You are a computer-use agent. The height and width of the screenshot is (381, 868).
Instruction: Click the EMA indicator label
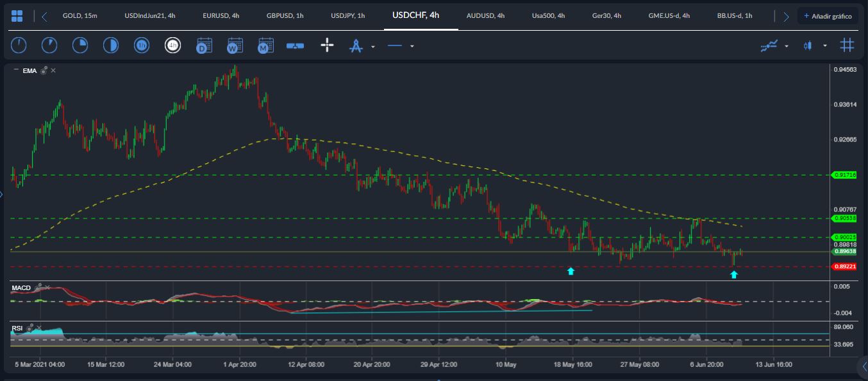29,70
